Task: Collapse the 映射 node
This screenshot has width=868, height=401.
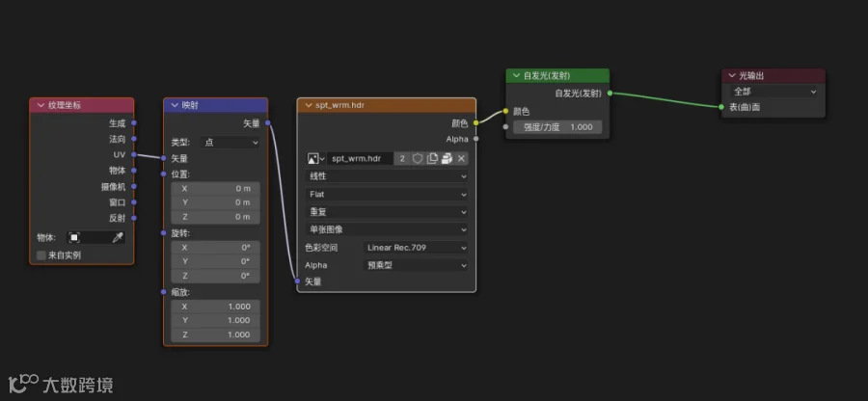Action: (175, 105)
